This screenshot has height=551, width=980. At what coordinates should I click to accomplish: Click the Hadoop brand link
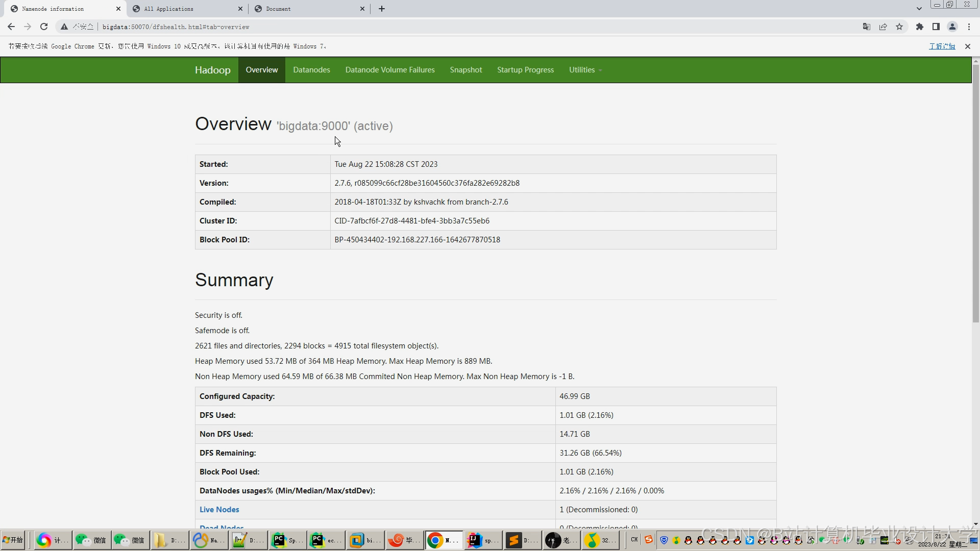[x=212, y=70]
